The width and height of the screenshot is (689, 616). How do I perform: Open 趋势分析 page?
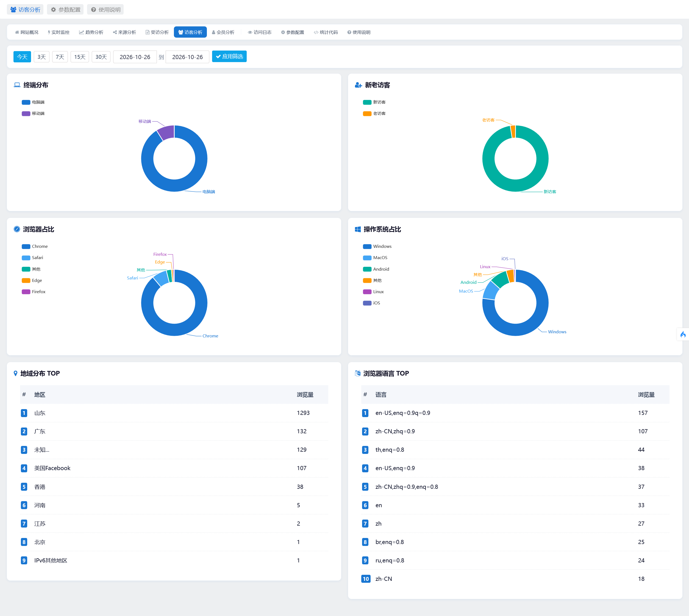click(x=91, y=32)
